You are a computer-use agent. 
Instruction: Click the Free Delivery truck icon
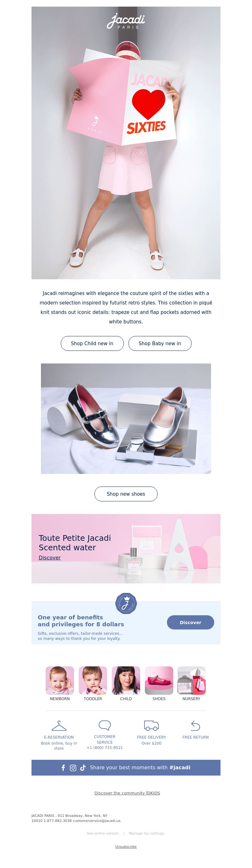click(x=152, y=725)
